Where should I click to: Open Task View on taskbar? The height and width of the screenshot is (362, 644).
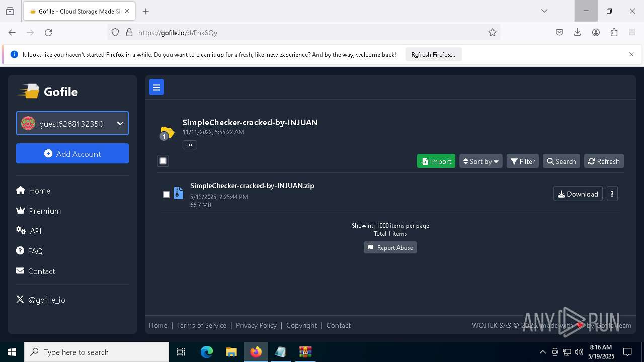(181, 352)
